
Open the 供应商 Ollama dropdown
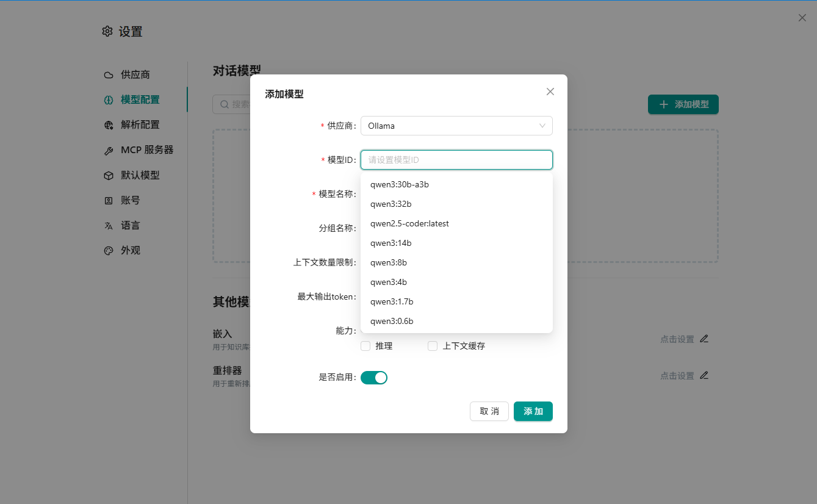click(456, 126)
